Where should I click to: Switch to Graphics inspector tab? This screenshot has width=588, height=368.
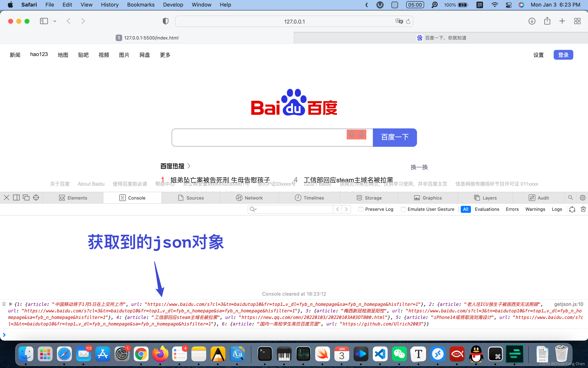(x=428, y=198)
